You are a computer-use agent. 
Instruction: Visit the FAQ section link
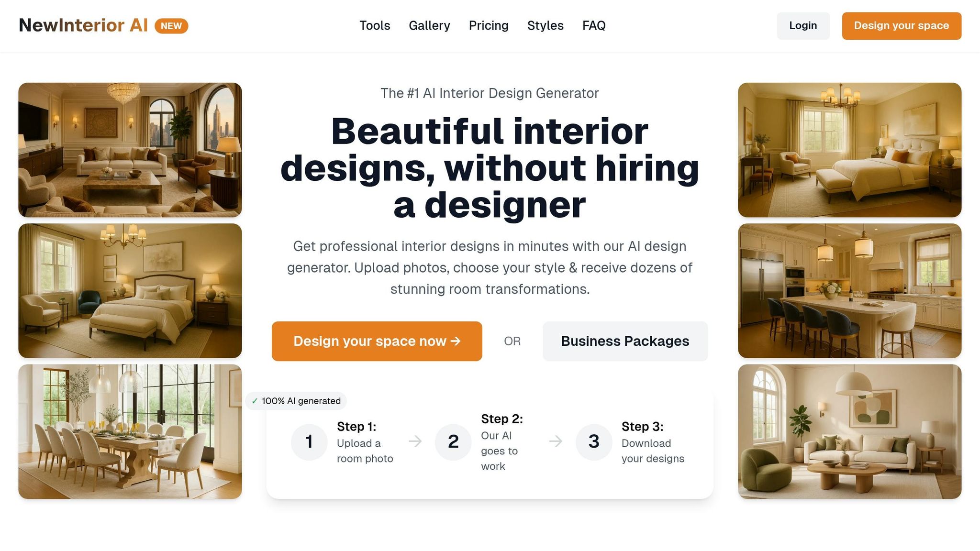point(594,25)
